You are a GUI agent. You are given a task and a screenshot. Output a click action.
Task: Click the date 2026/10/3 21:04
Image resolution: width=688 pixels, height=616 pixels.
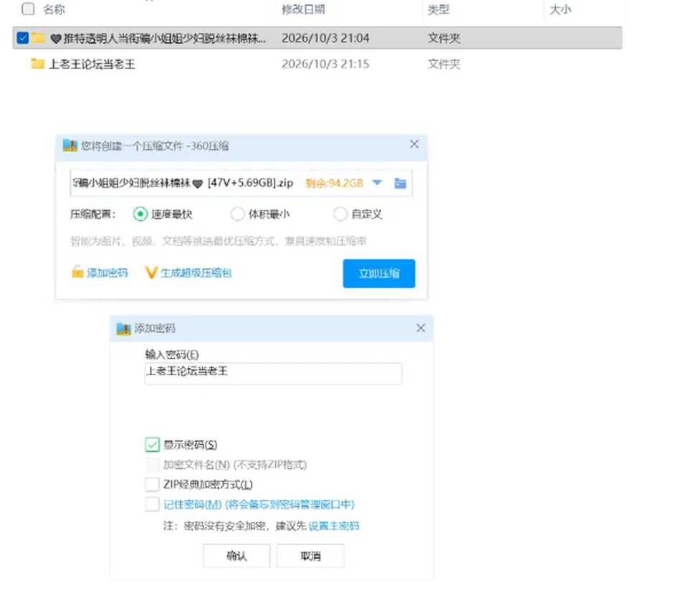point(325,38)
